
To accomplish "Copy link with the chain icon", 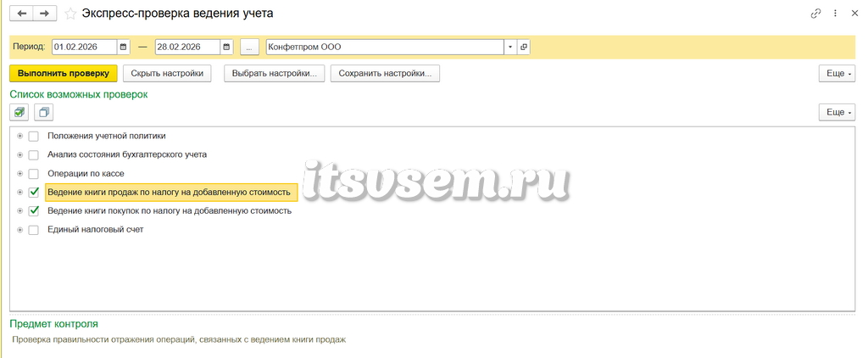I will point(815,14).
